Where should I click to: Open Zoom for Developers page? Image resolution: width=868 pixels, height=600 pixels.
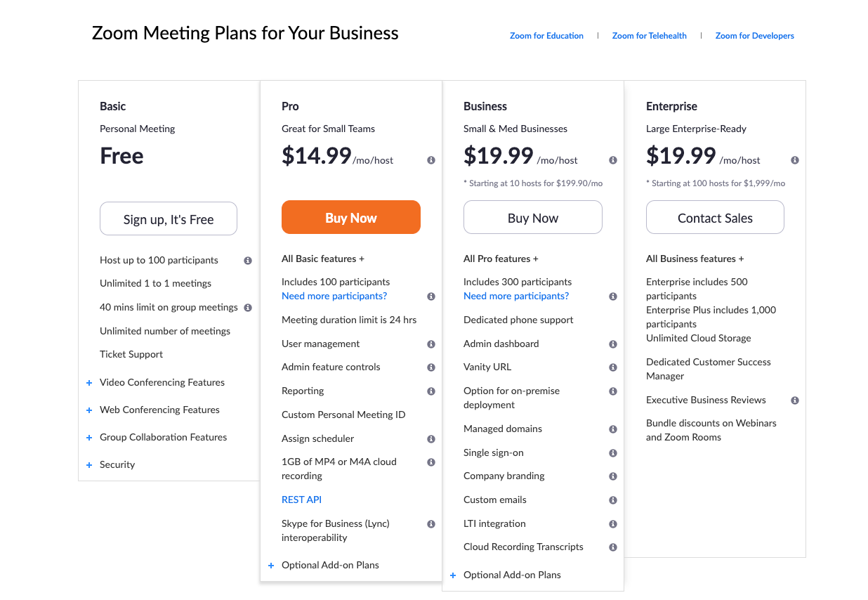point(754,36)
